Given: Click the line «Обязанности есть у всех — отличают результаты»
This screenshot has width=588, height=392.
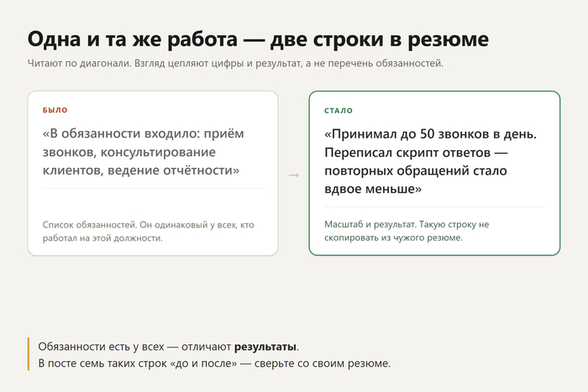Looking at the screenshot, I should pos(168,347).
